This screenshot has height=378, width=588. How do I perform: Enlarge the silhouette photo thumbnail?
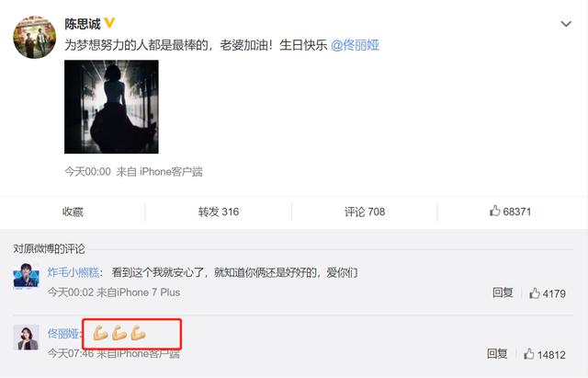[x=111, y=107]
